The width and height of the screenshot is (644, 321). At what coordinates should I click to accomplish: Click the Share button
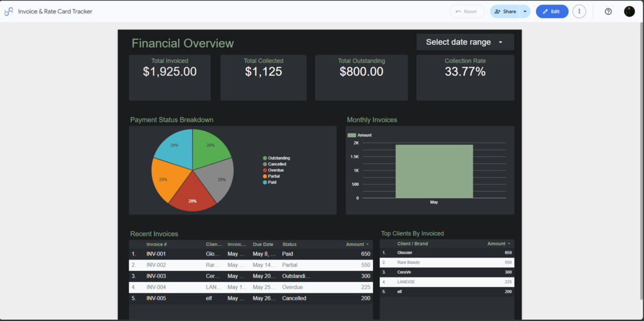[x=505, y=12]
